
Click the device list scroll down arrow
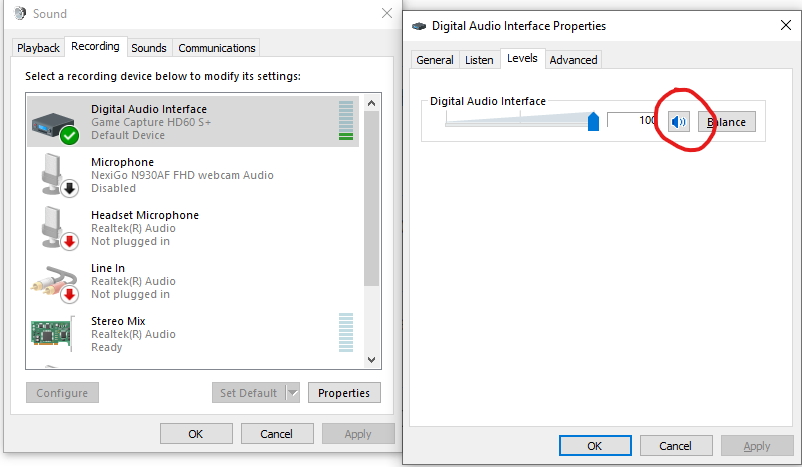coord(372,360)
